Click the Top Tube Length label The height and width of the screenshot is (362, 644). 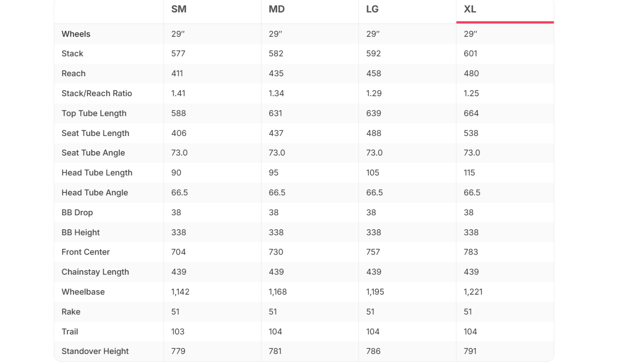94,113
